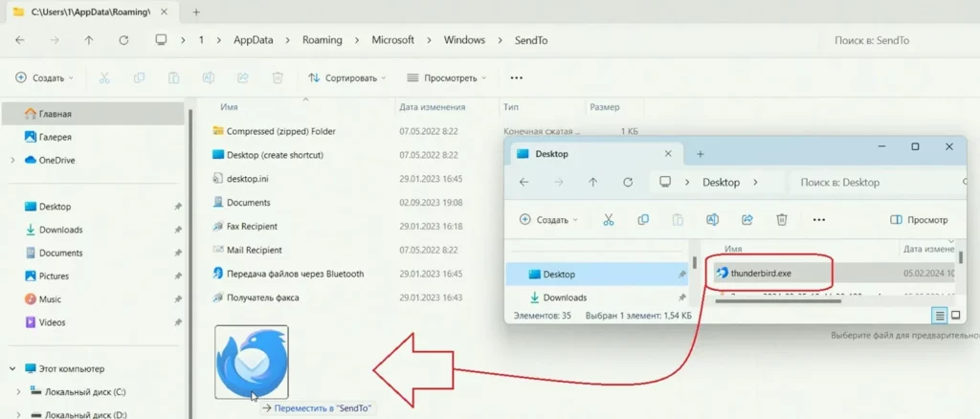Click the Cut scissors icon in SendTo toolbar
The width and height of the screenshot is (980, 419).
[104, 78]
